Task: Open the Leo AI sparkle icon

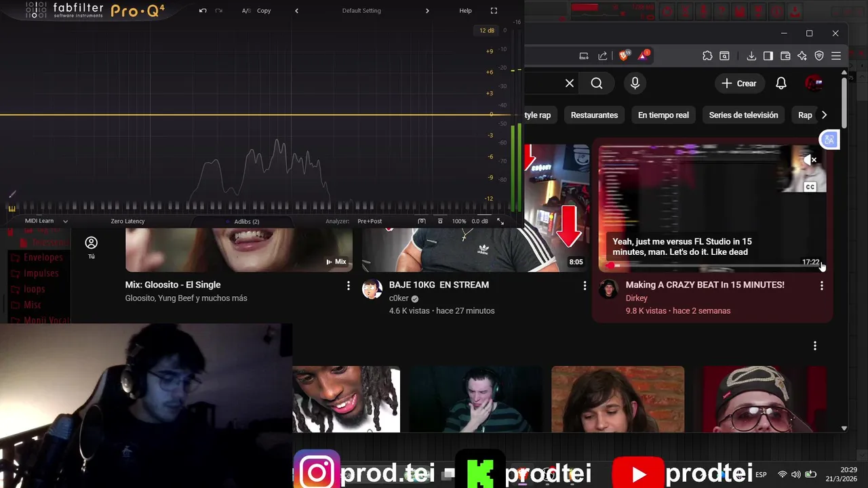Action: click(802, 56)
